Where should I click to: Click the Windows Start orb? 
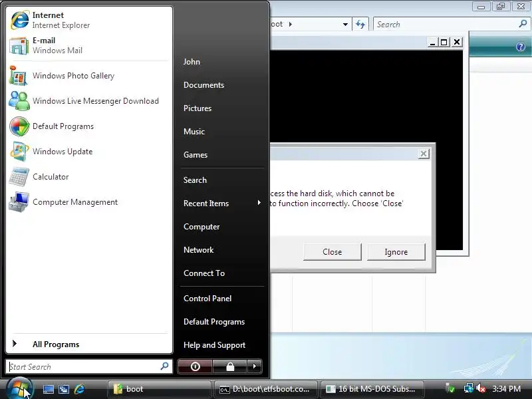coord(19,389)
